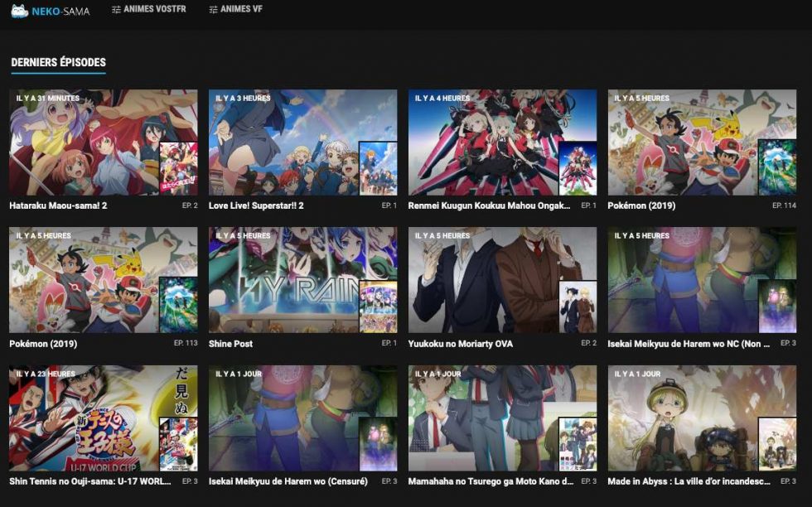Image resolution: width=812 pixels, height=507 pixels.
Task: Open Isekai Meikyuu de Harem wo NC banner
Action: (703, 280)
